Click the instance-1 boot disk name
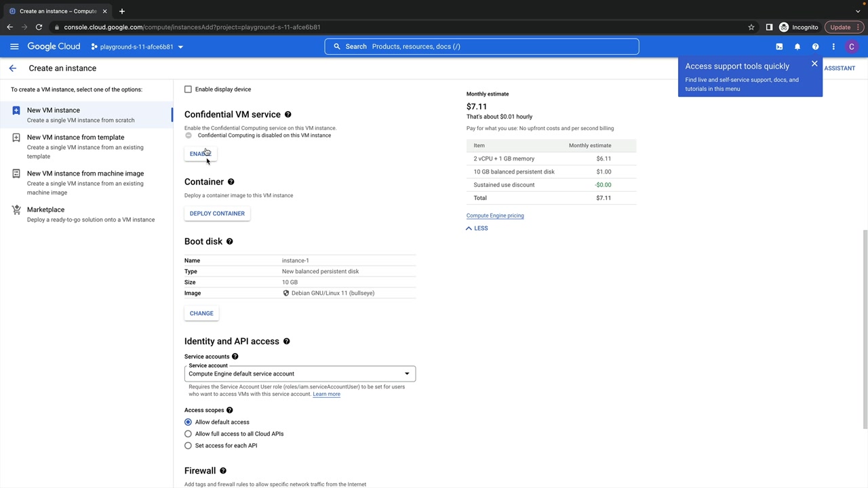Image resolution: width=868 pixels, height=488 pixels. (296, 260)
